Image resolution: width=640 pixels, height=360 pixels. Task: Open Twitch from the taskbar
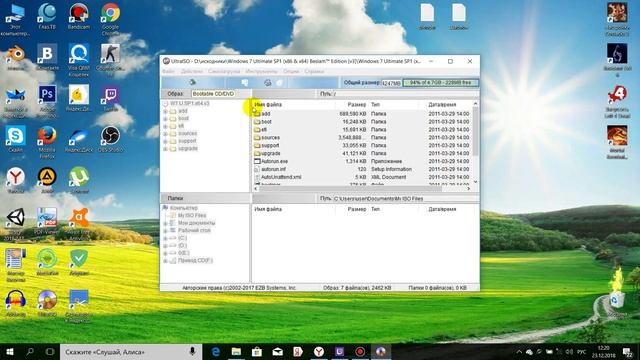tap(339, 352)
